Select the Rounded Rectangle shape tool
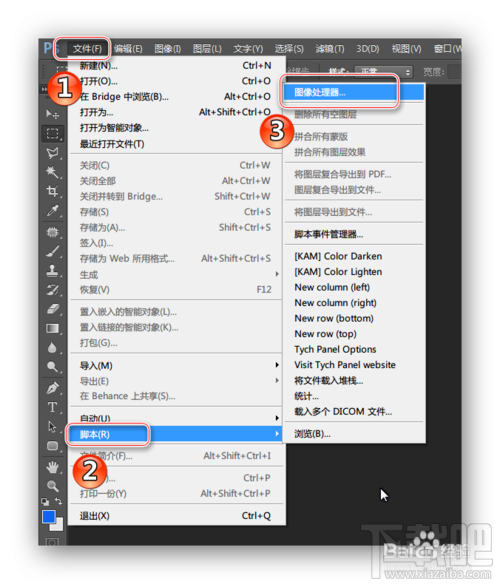The height and width of the screenshot is (584, 500). (52, 446)
